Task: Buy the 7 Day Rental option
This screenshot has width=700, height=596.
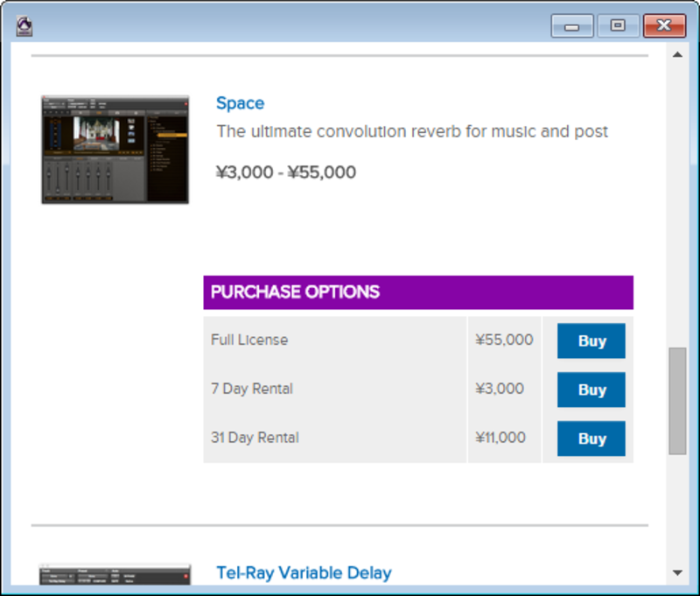Action: [x=591, y=389]
